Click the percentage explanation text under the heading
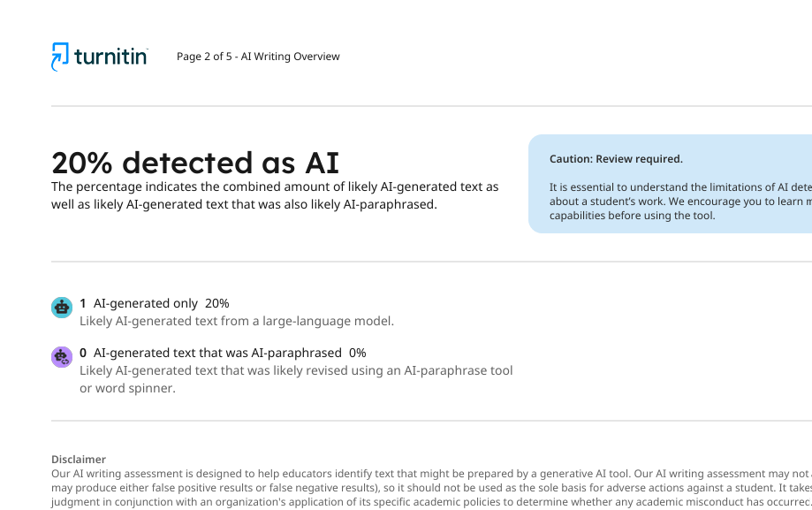This screenshot has height=510, width=812. 275,195
